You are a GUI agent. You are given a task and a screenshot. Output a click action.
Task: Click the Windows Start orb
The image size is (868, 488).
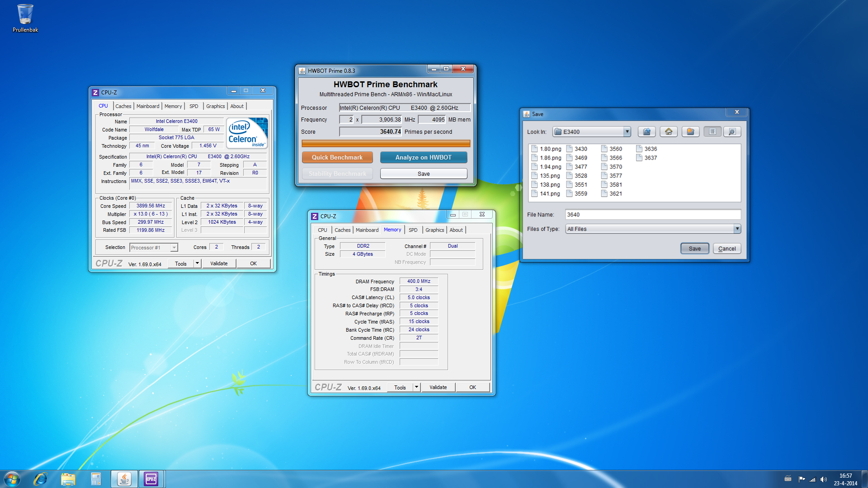click(12, 479)
